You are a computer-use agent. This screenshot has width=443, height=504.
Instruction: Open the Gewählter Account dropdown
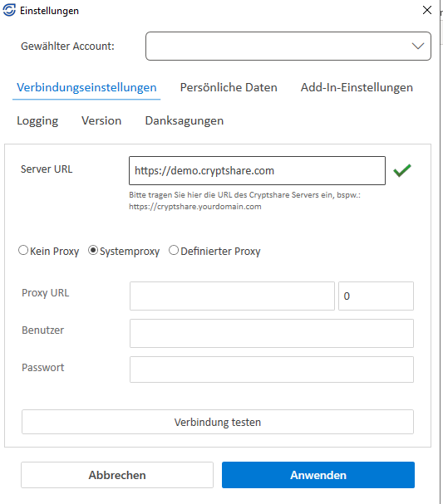[x=288, y=46]
